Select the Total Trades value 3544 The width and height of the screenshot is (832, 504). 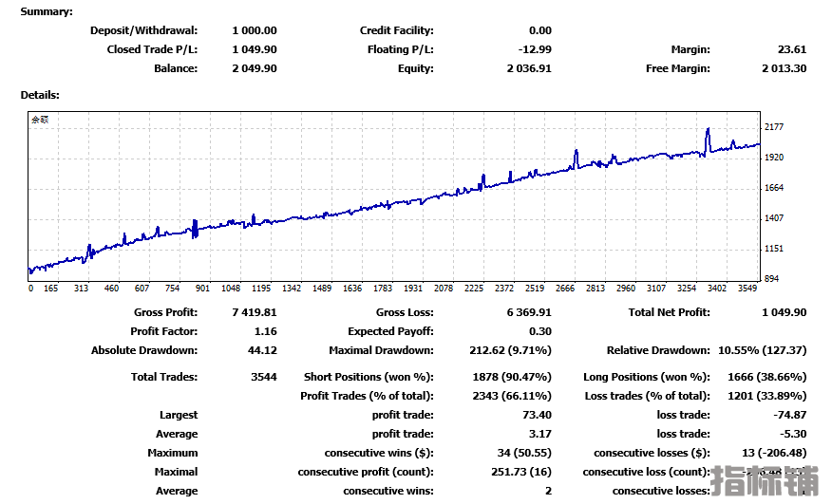pos(263,377)
